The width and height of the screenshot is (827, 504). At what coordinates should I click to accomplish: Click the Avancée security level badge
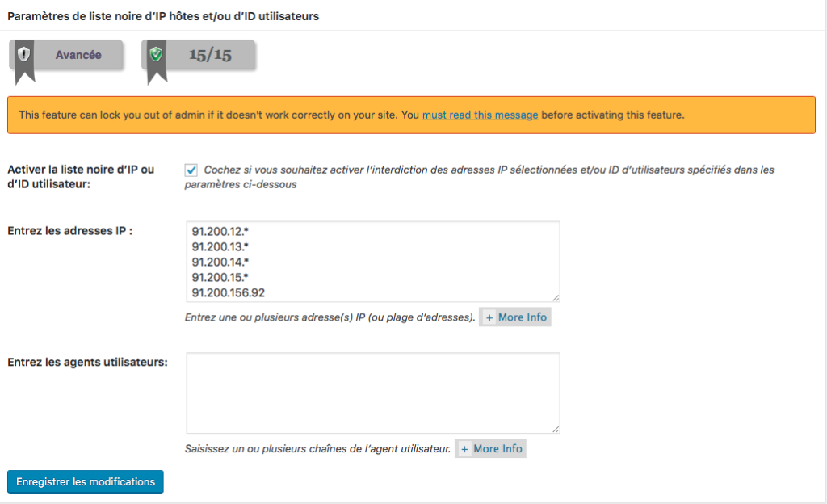(78, 55)
